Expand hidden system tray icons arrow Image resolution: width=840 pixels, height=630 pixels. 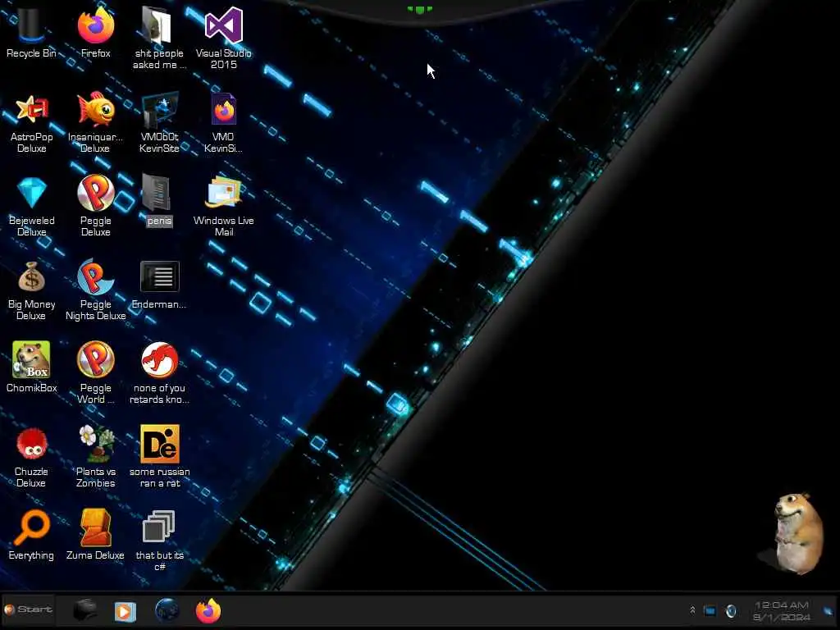[x=692, y=610]
